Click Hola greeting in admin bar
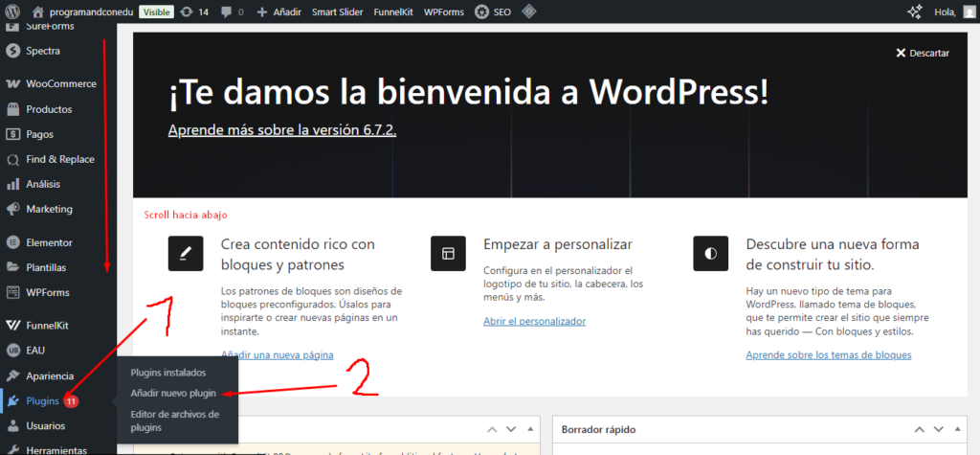Viewport: 980px width, 455px height. pos(945,11)
